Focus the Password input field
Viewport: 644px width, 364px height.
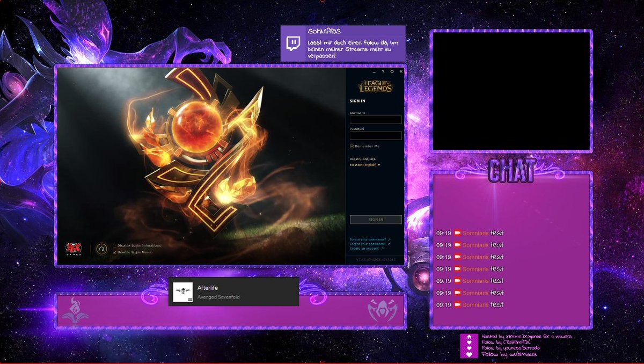pyautogui.click(x=376, y=135)
